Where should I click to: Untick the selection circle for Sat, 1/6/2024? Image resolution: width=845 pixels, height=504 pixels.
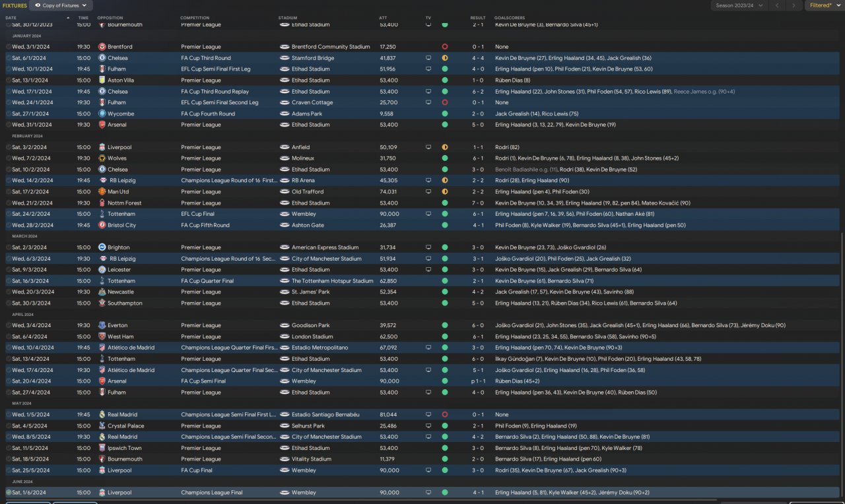click(9, 492)
